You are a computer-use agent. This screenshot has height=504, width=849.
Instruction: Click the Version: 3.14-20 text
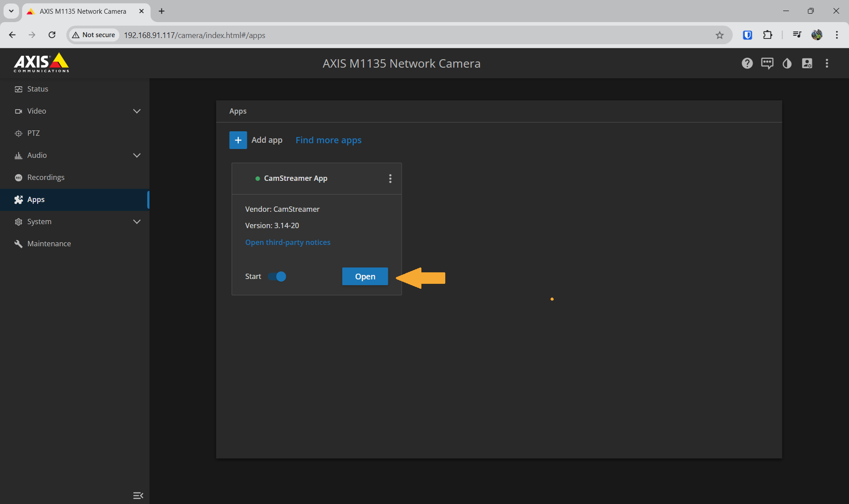(x=272, y=225)
